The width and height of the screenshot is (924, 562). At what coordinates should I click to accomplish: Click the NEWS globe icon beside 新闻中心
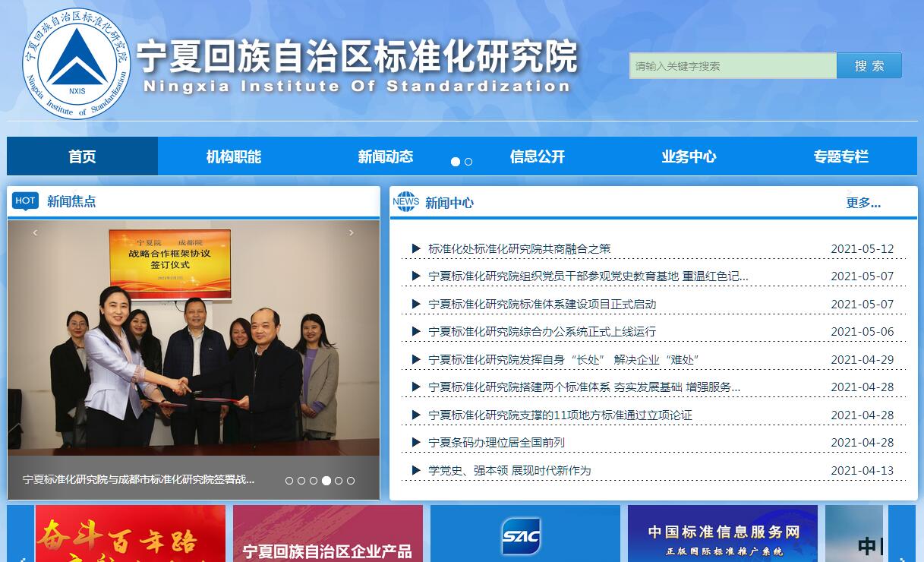pos(406,202)
